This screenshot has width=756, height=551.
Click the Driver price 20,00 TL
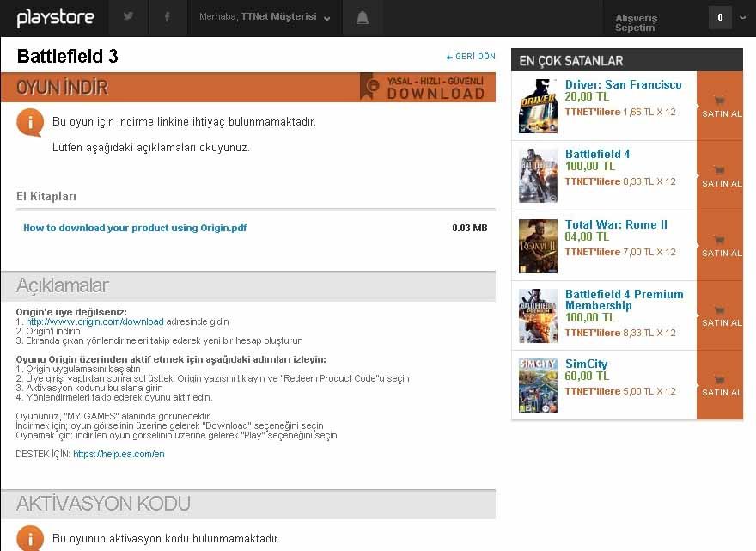point(587,96)
